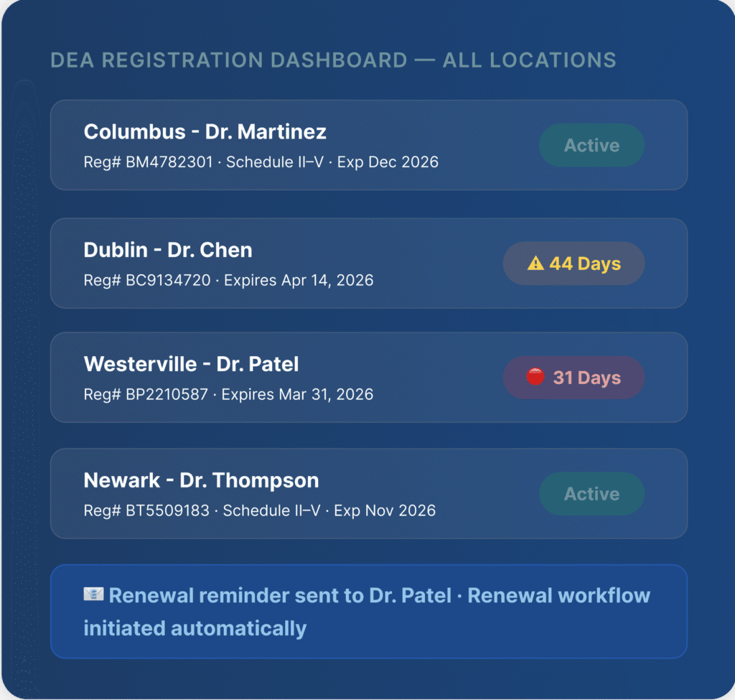Click registration number BM4782301
735x700 pixels.
169,162
